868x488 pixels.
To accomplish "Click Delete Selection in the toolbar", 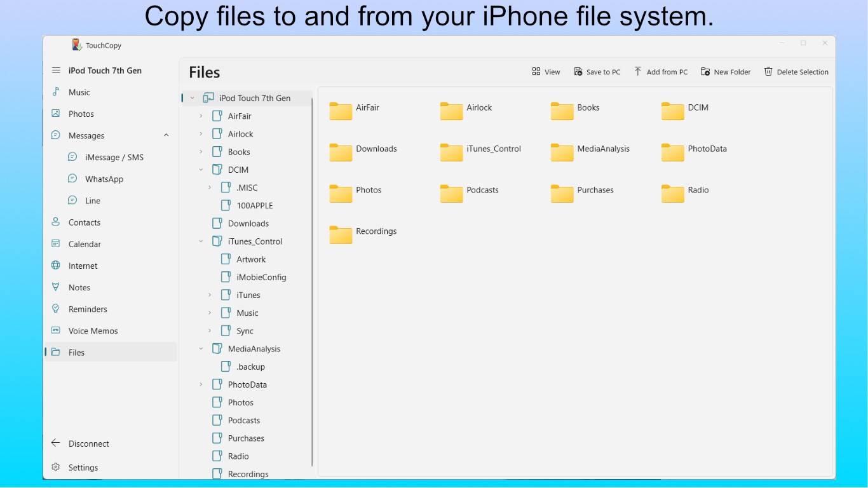I will (x=796, y=71).
